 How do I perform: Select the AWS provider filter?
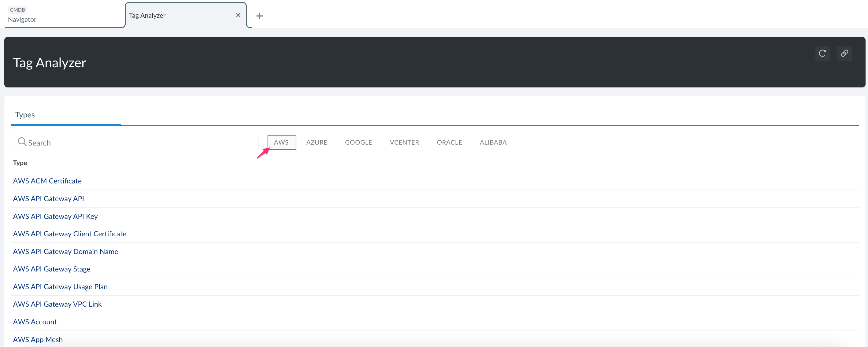click(x=281, y=142)
